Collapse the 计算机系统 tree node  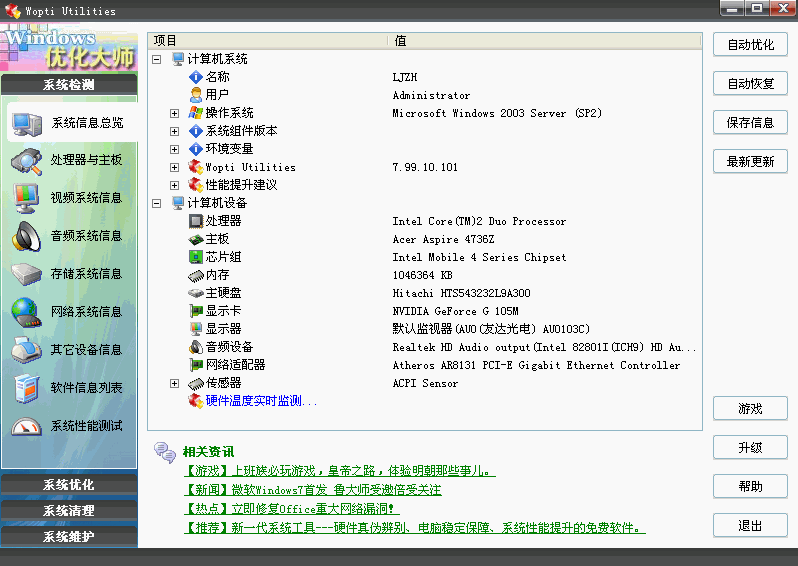[157, 59]
